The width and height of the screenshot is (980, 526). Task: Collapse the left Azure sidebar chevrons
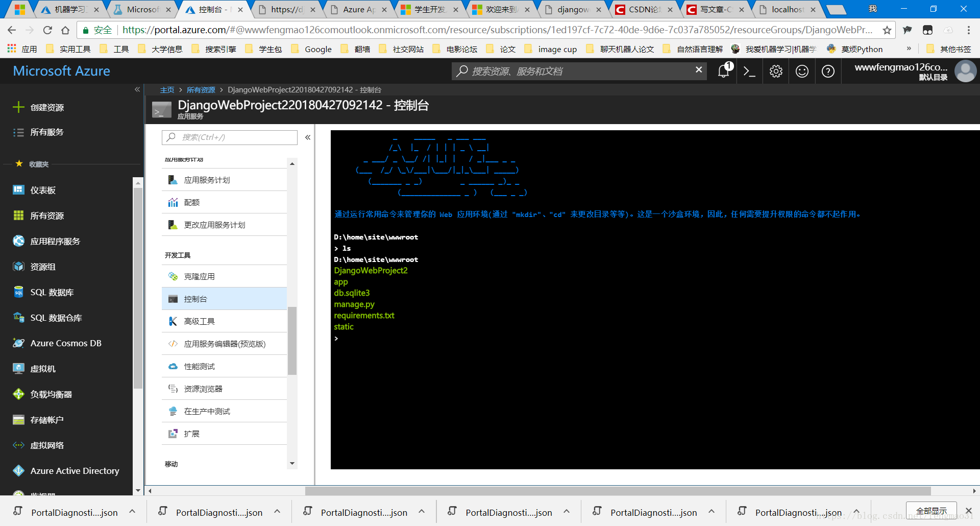tap(137, 89)
